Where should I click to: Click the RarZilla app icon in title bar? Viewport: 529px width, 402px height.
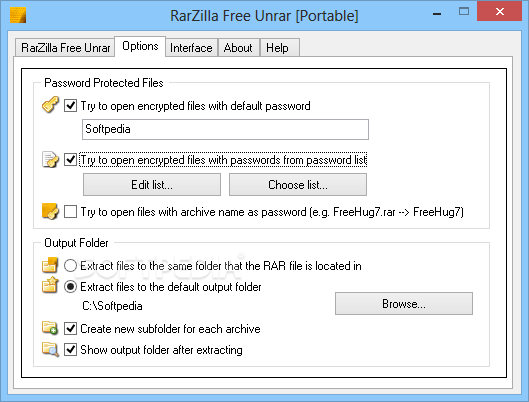click(18, 16)
